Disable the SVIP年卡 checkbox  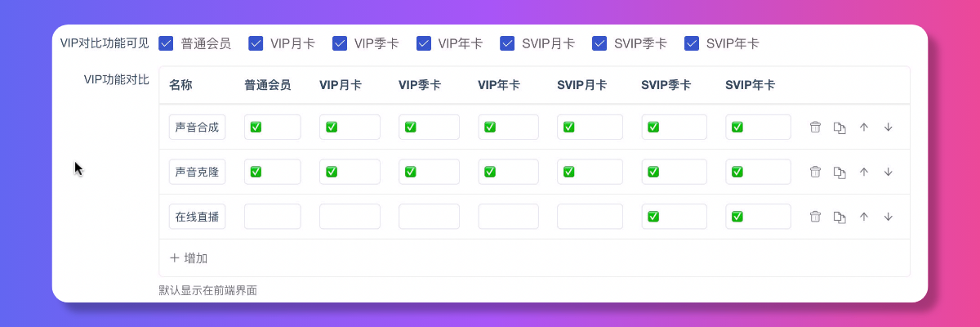(692, 43)
